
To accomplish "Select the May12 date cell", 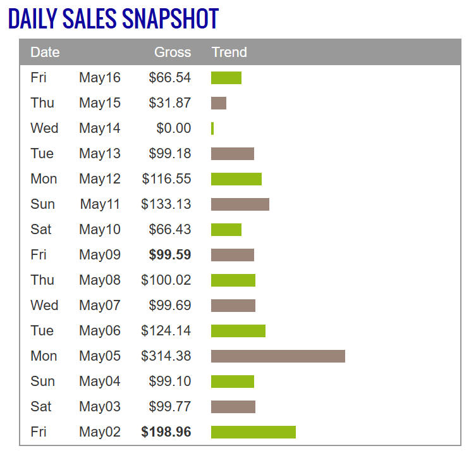I will point(99,178).
